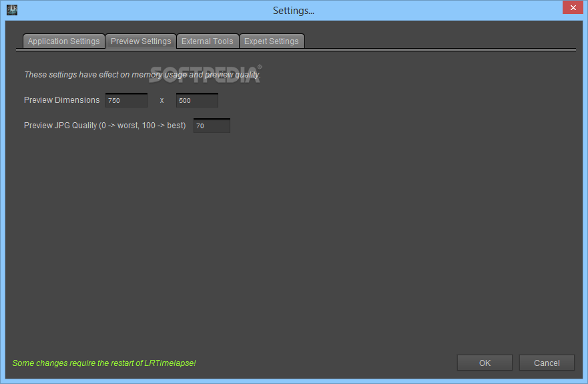Focus the Preview JPG Quality field
This screenshot has width=588, height=384.
[212, 126]
